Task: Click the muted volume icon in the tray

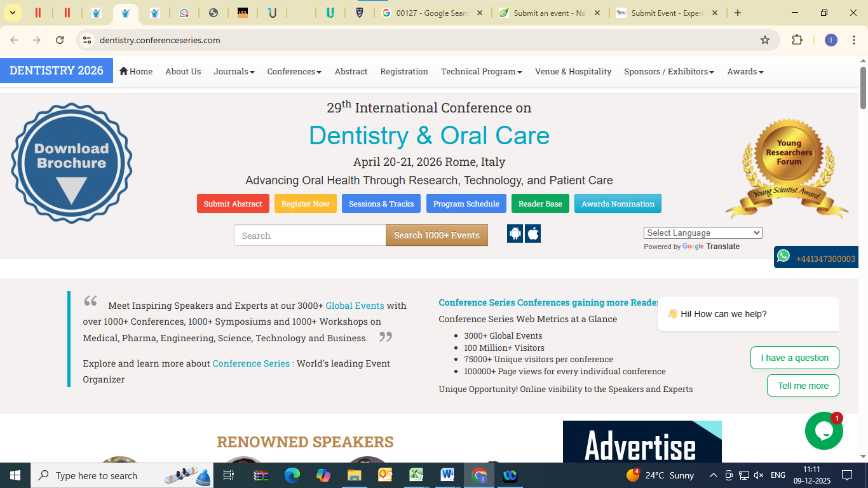Action: (759, 475)
